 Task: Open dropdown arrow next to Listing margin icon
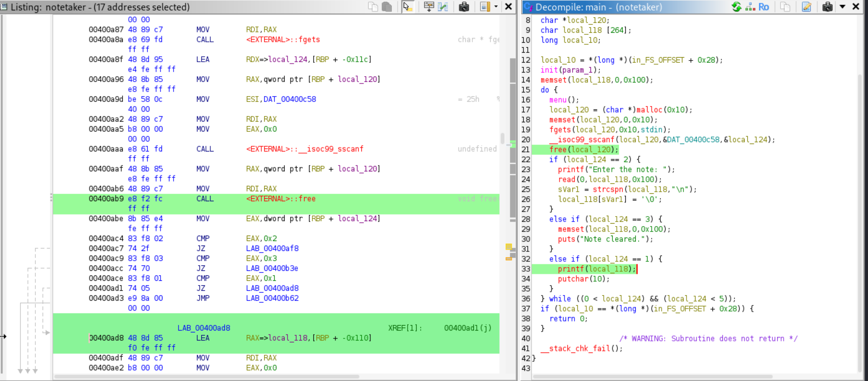click(x=496, y=7)
